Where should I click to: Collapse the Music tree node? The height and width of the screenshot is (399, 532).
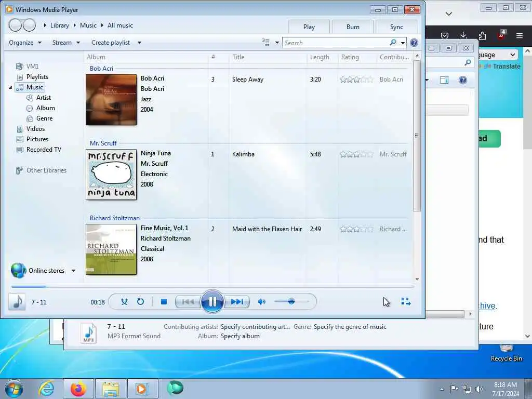[10, 87]
